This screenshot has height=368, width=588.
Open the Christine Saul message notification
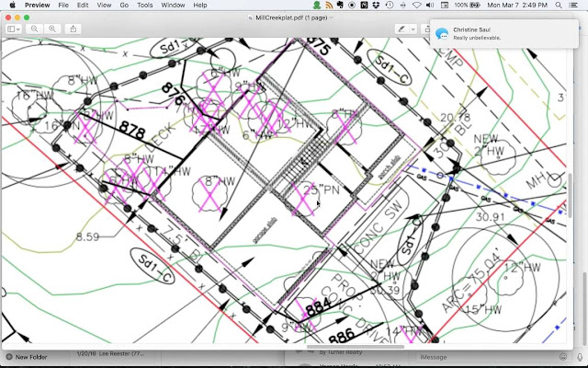(x=503, y=33)
